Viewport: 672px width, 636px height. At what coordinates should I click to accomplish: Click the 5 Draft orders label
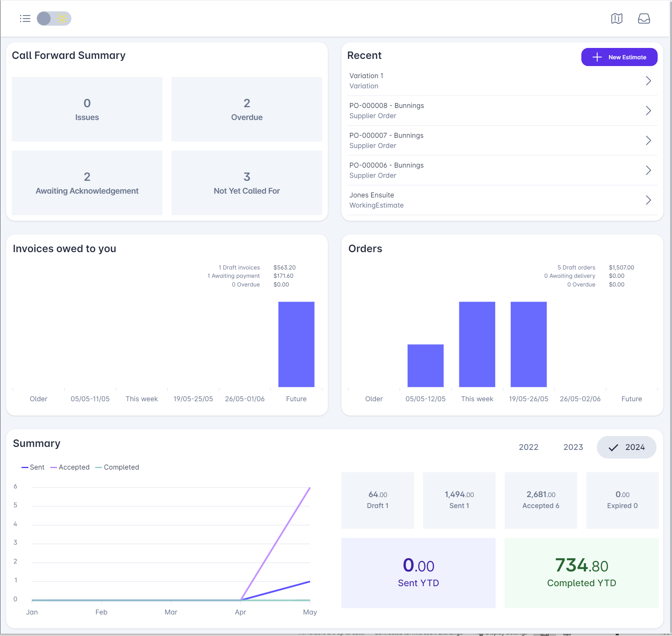576,268
